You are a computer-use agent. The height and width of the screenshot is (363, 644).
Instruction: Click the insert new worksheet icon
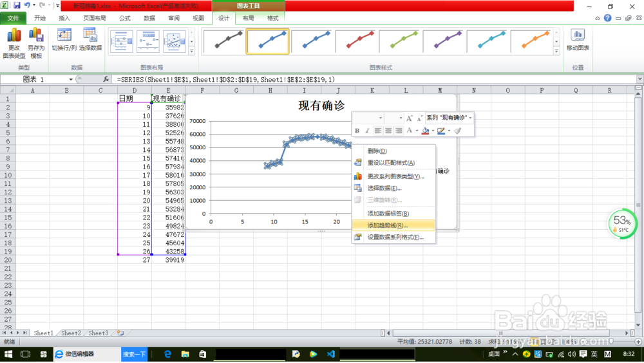click(120, 333)
